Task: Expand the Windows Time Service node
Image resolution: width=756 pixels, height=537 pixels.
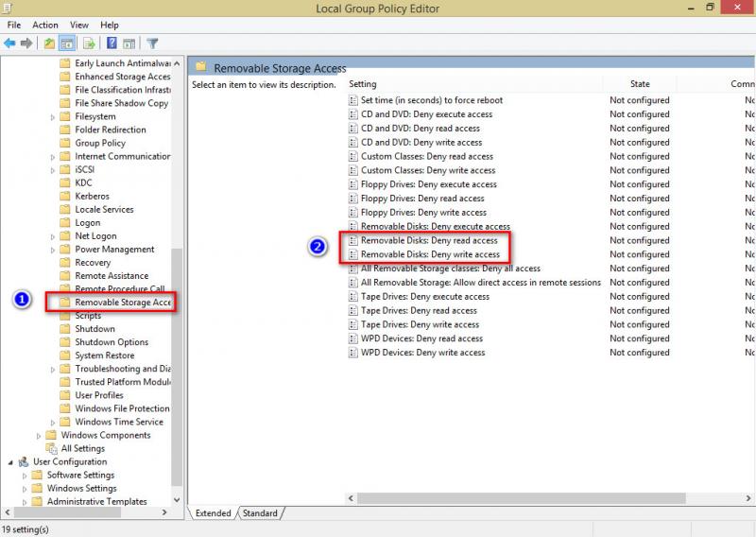Action: (x=53, y=423)
